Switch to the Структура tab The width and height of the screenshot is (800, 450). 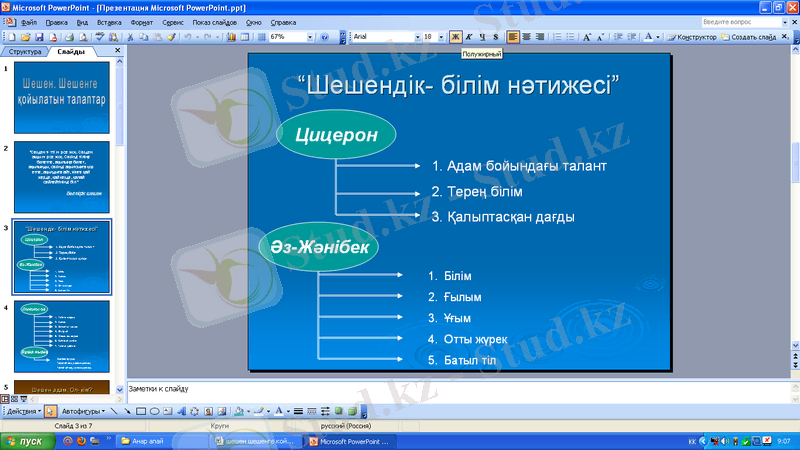(x=25, y=50)
